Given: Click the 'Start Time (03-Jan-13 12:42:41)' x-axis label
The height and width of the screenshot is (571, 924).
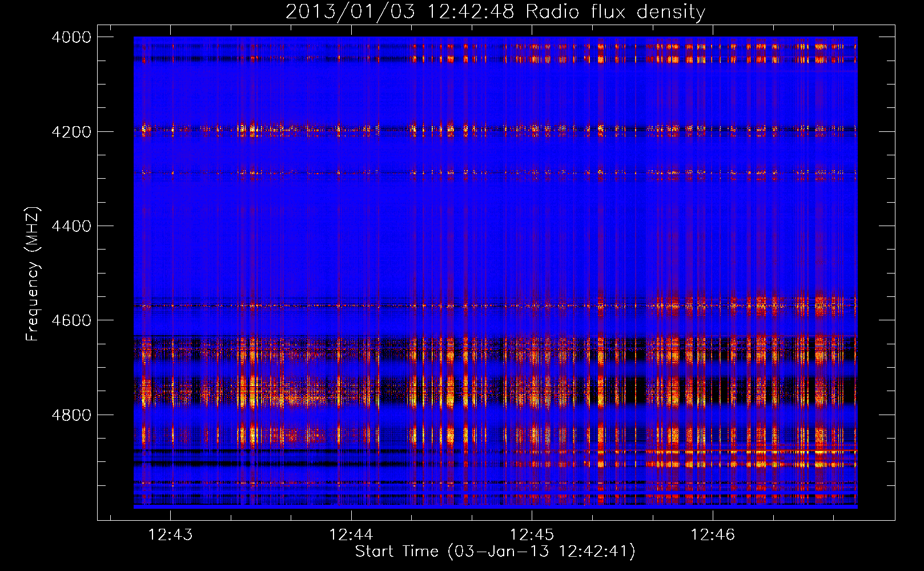Looking at the screenshot, I should coord(495,552).
